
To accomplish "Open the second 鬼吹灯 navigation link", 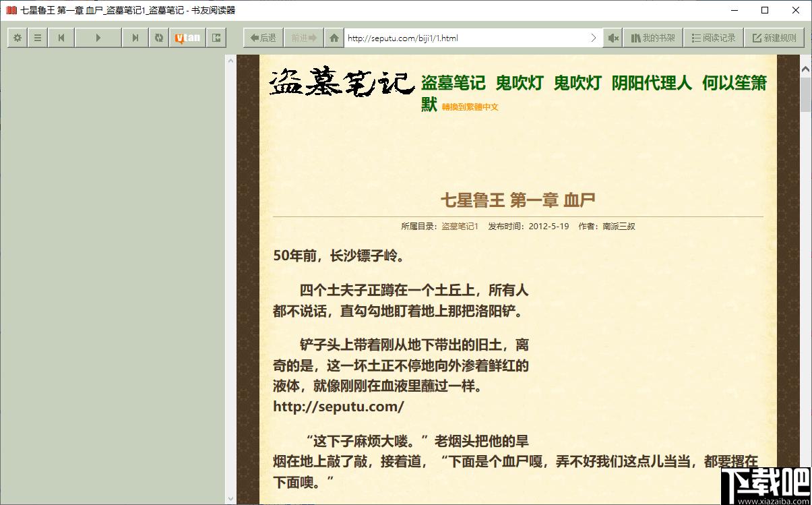I will [577, 83].
